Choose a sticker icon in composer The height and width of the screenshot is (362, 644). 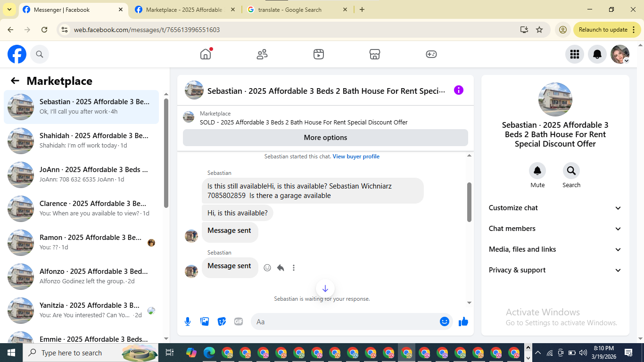tap(222, 321)
